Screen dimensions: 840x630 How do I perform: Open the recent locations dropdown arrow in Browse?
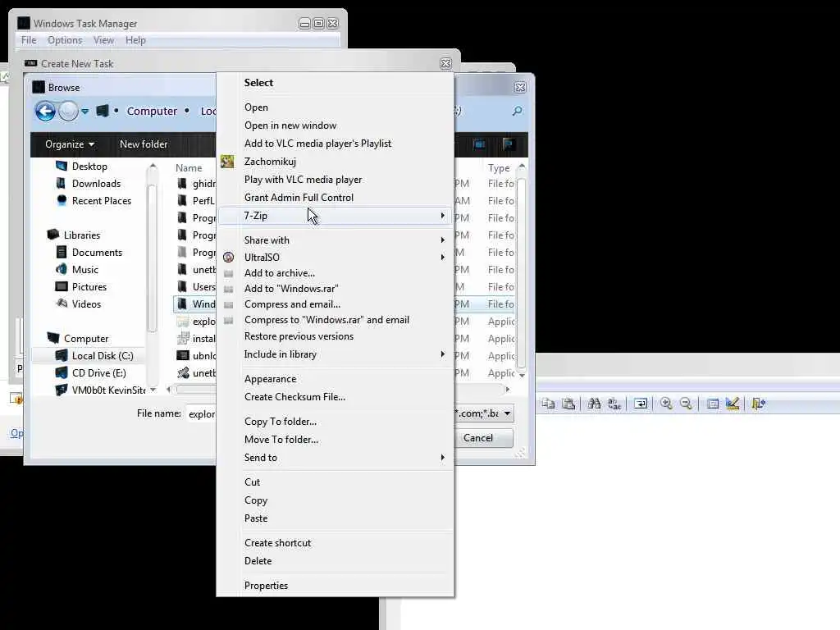point(85,112)
